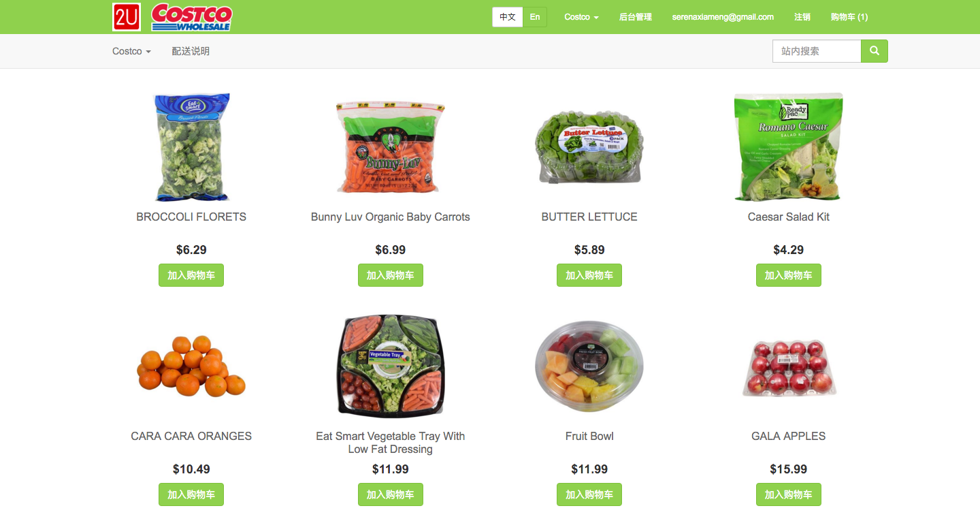
Task: Add GALA APPLES to cart
Action: (x=789, y=494)
